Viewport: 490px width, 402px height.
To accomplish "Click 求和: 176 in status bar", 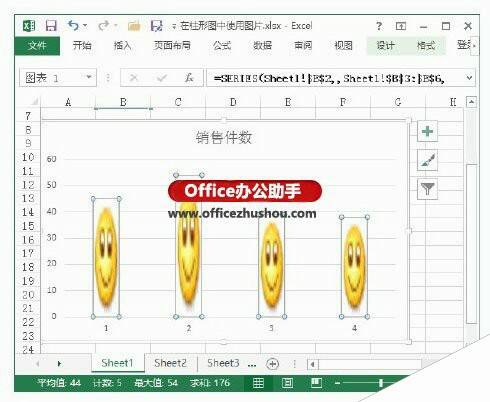I will (210, 383).
